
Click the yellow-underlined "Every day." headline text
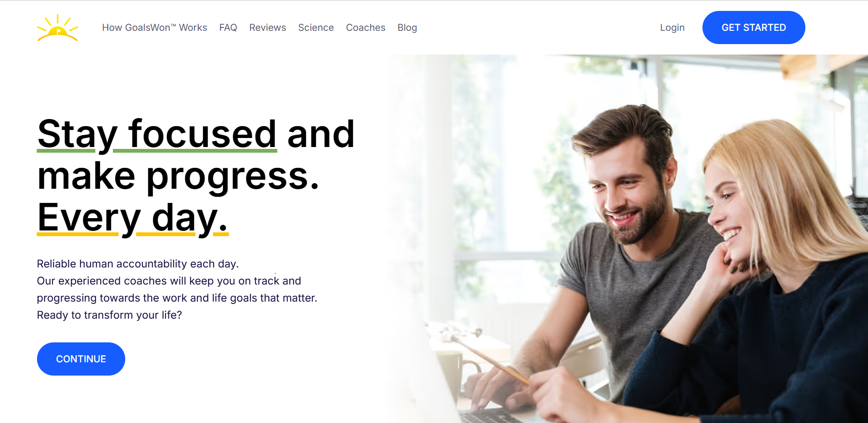click(133, 218)
